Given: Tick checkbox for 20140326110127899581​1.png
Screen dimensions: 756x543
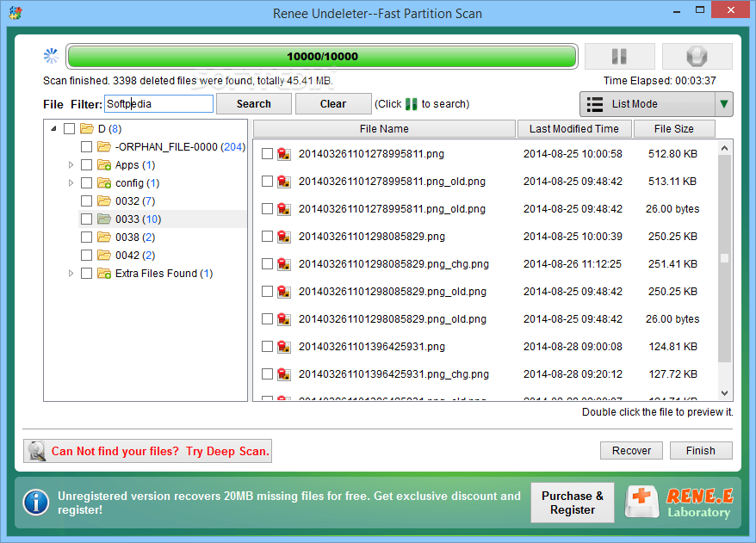Looking at the screenshot, I should pos(267,154).
